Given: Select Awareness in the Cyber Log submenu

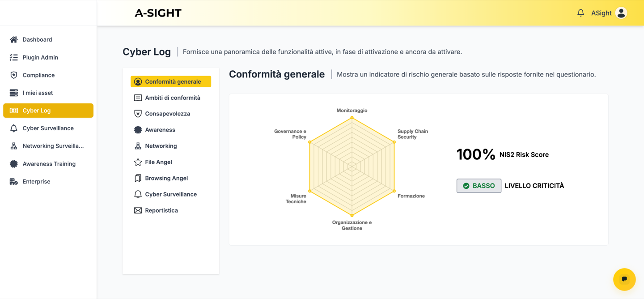Looking at the screenshot, I should (x=160, y=130).
